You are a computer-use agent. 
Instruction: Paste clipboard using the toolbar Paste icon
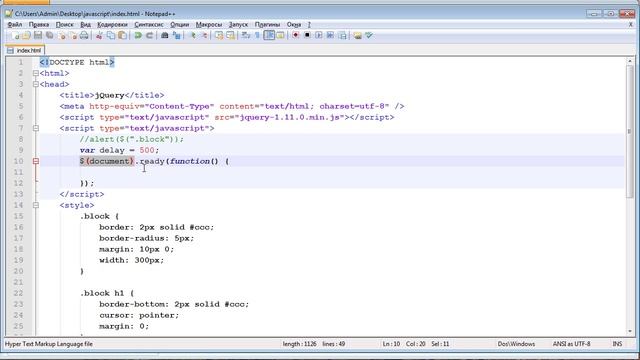122,36
